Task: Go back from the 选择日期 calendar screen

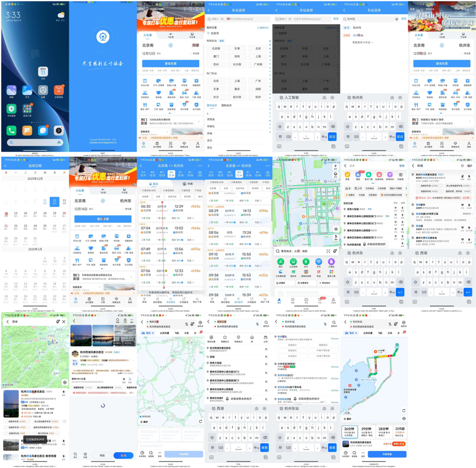Action: (x=5, y=166)
